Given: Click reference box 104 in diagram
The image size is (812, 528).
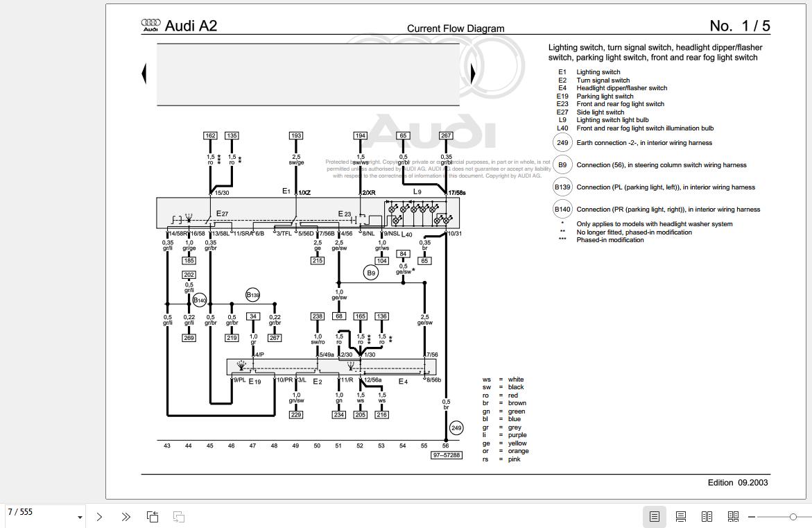Looking at the screenshot, I should pos(381,261).
